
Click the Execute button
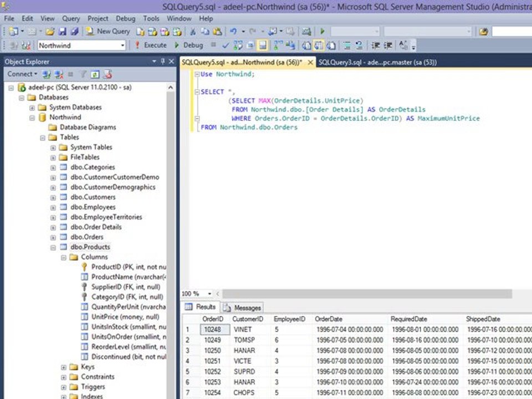click(x=151, y=45)
